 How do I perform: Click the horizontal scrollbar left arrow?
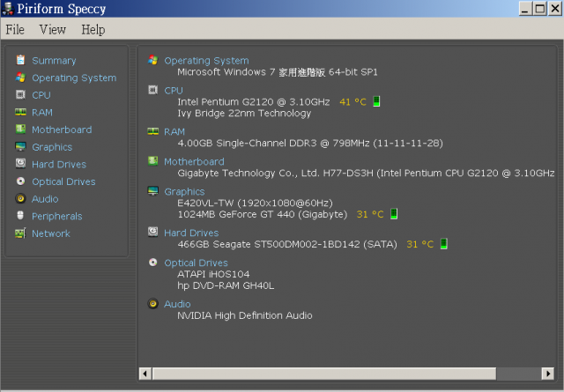coord(145,374)
